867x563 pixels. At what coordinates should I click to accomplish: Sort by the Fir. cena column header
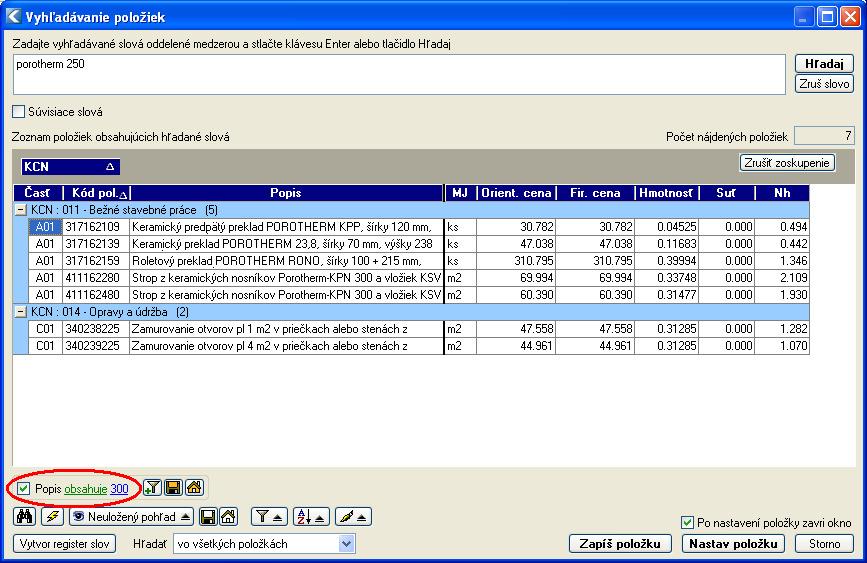pos(596,193)
